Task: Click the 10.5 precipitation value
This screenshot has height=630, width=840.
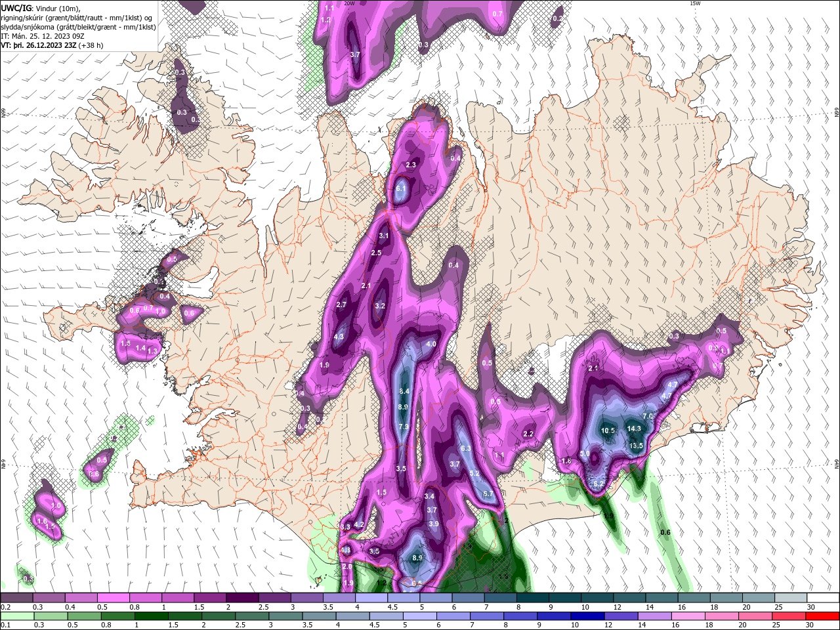Action: coord(608,430)
